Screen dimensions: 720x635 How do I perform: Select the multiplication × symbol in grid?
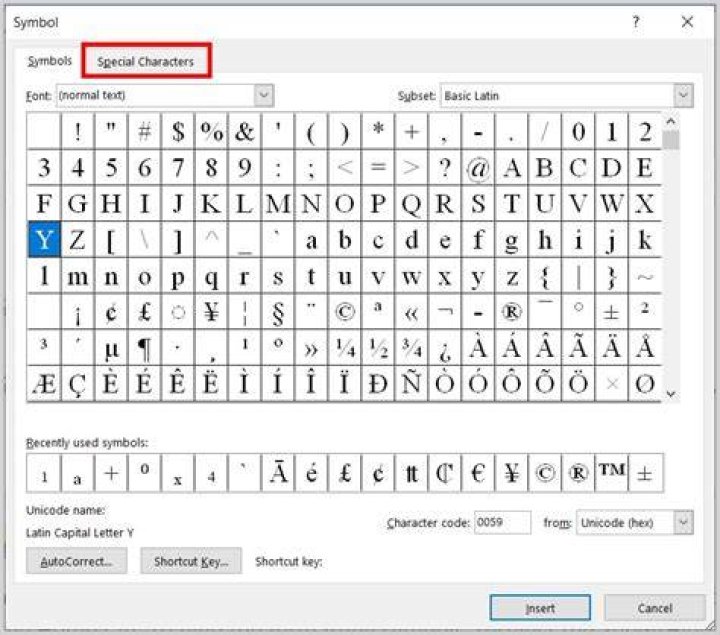coord(611,384)
